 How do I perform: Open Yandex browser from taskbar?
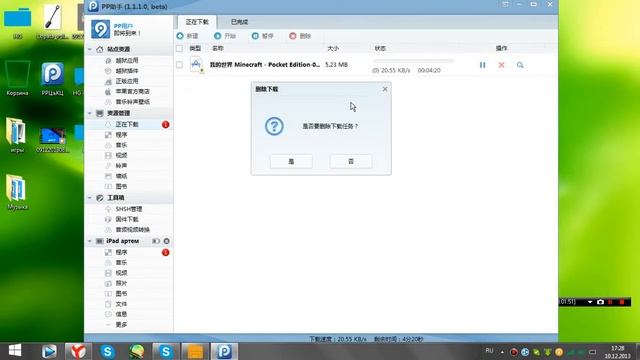click(78, 351)
